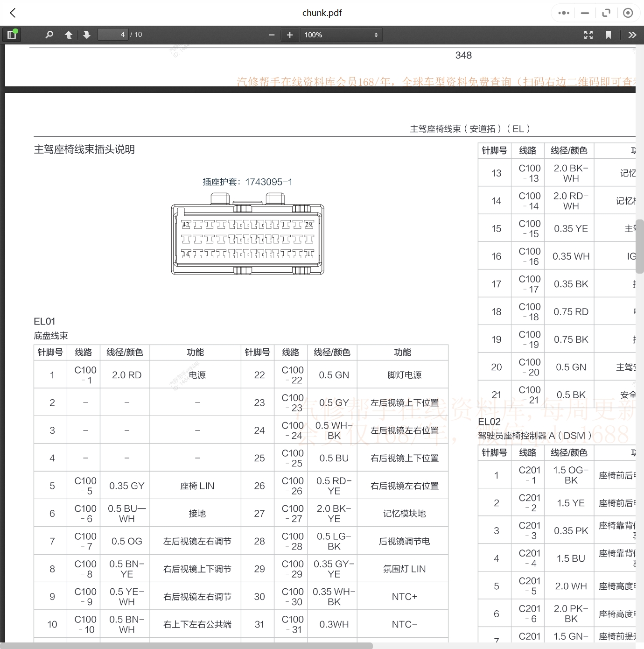The image size is (644, 649).
Task: Expand more tools with the double chevron
Action: [x=632, y=35]
